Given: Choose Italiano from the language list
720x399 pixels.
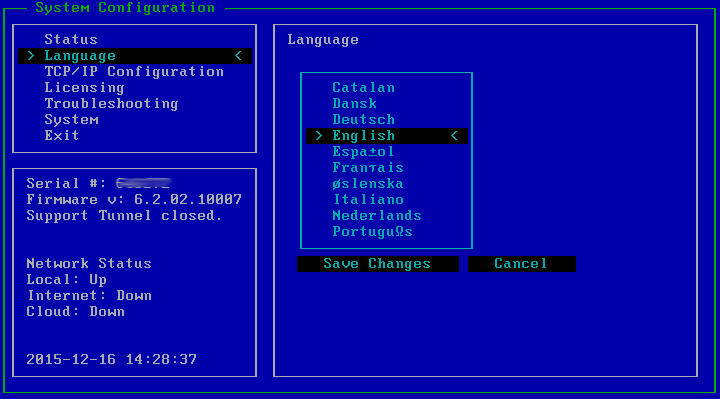Looking at the screenshot, I should [x=368, y=200].
